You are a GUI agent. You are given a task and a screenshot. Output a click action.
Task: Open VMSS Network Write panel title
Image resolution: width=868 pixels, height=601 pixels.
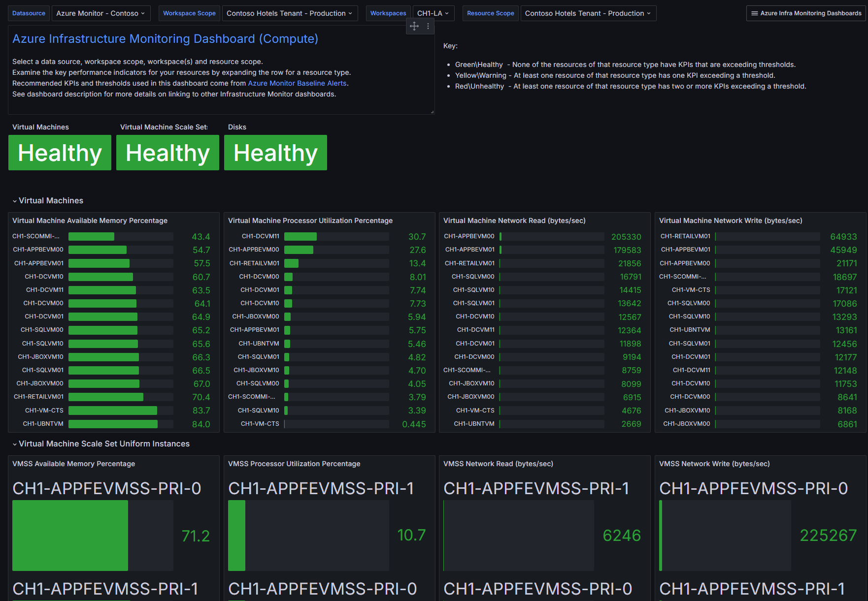(714, 464)
